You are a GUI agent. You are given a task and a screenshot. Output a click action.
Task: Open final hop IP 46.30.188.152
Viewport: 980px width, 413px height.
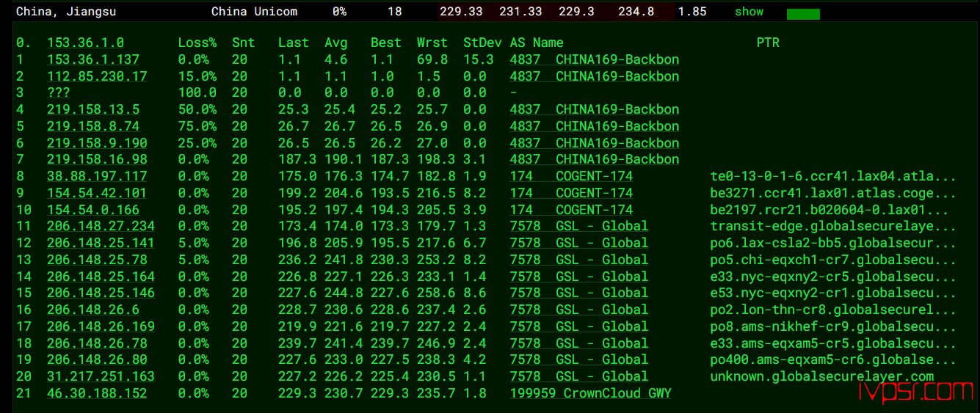click(97, 393)
